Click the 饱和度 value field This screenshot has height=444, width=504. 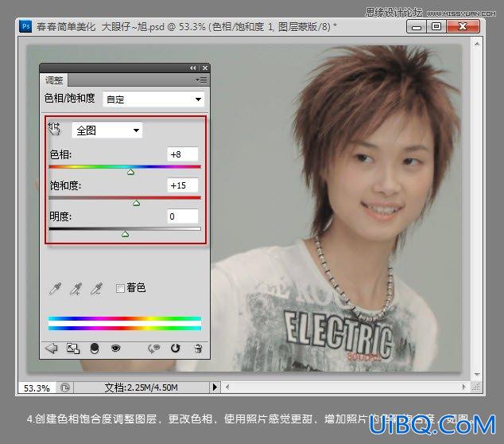[182, 185]
